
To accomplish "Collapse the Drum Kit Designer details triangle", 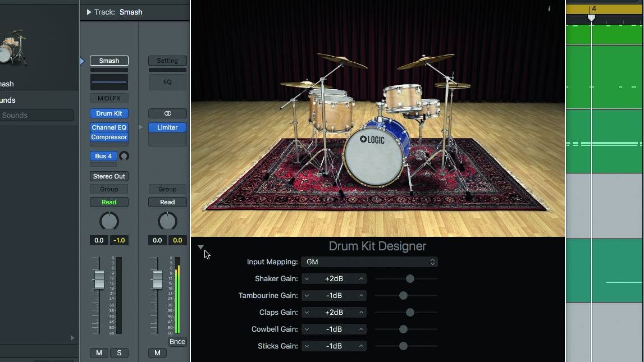I will click(x=200, y=247).
